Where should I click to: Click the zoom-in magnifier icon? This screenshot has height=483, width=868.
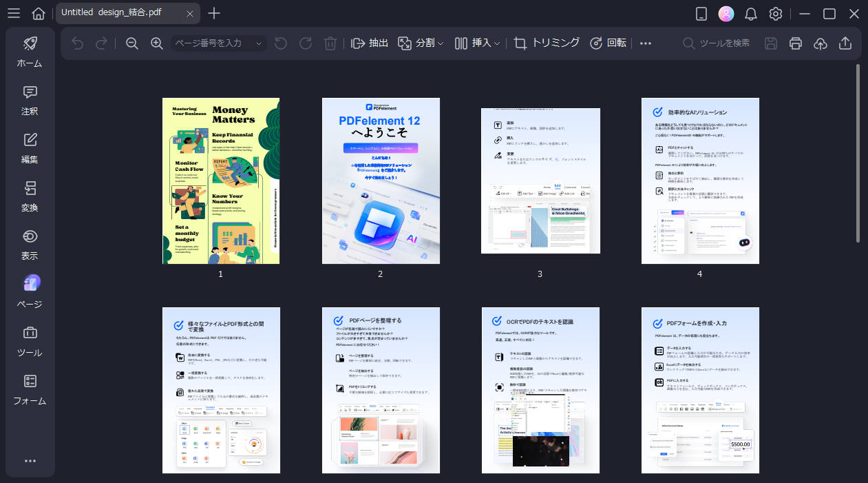point(156,43)
